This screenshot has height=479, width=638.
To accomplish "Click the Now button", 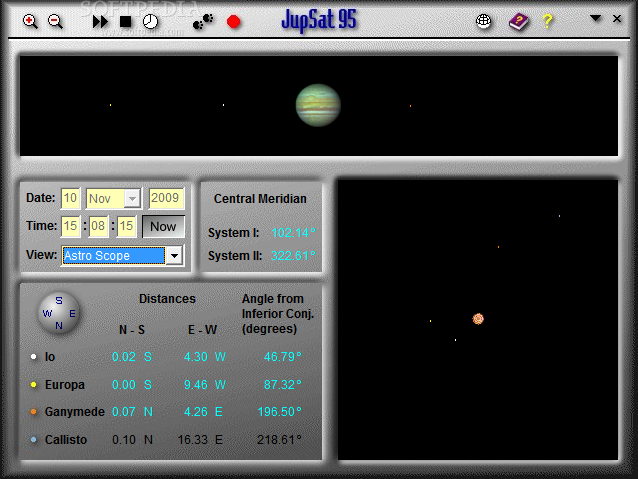I will (163, 226).
